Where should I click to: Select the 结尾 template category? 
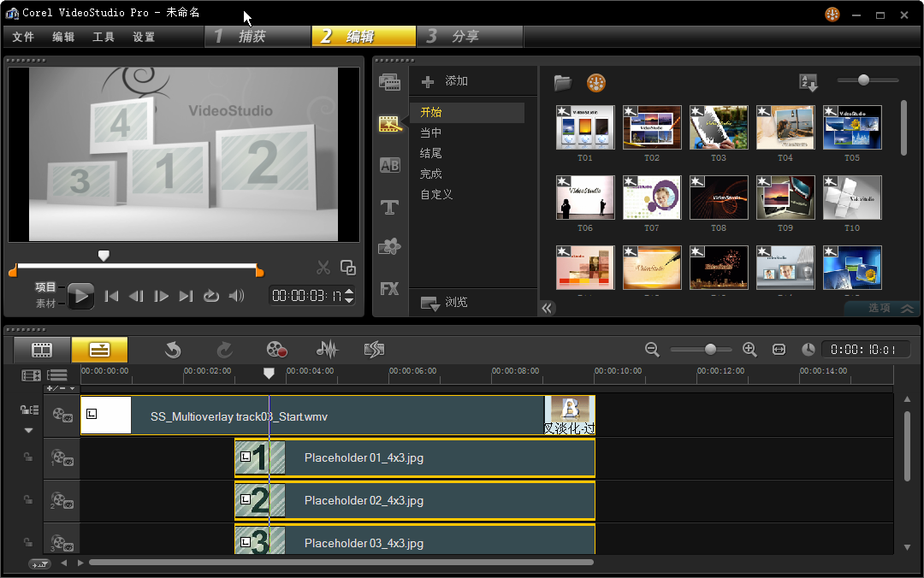pyautogui.click(x=430, y=153)
